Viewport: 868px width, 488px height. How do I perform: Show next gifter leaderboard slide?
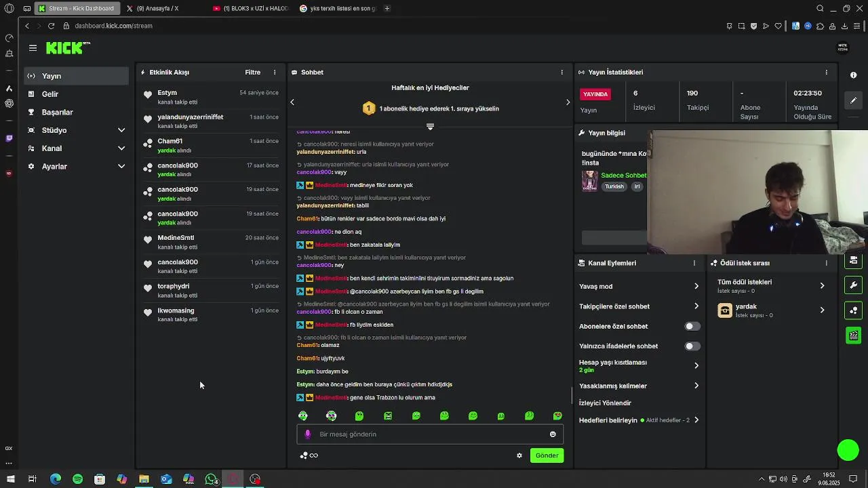coord(568,102)
